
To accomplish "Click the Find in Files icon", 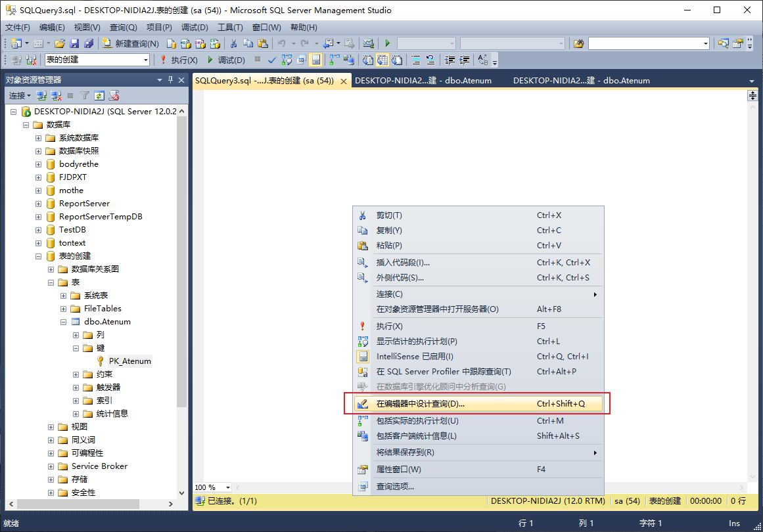I will pos(578,44).
